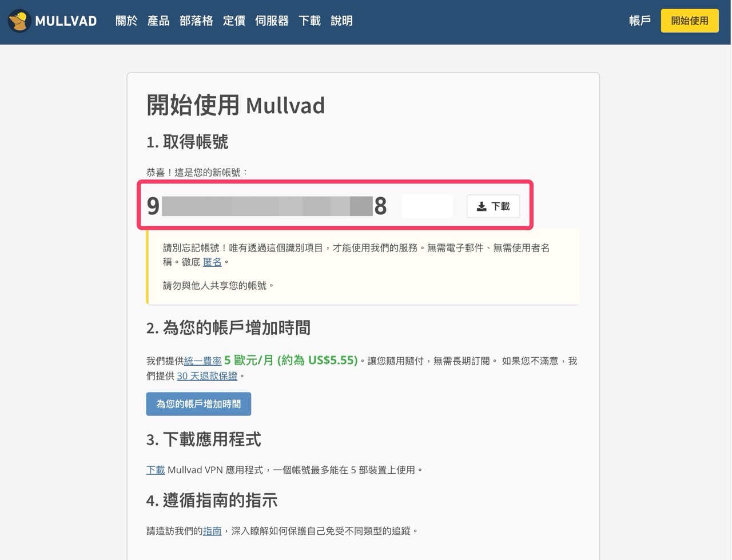Screen dimensions: 732x560
Task: Follow the 下載 link under step 3
Action: (x=156, y=470)
